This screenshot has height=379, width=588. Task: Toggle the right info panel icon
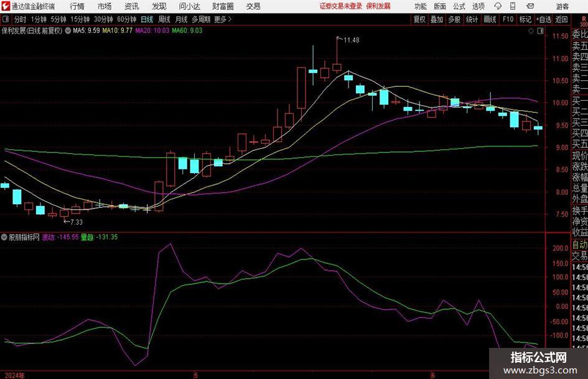[540, 31]
